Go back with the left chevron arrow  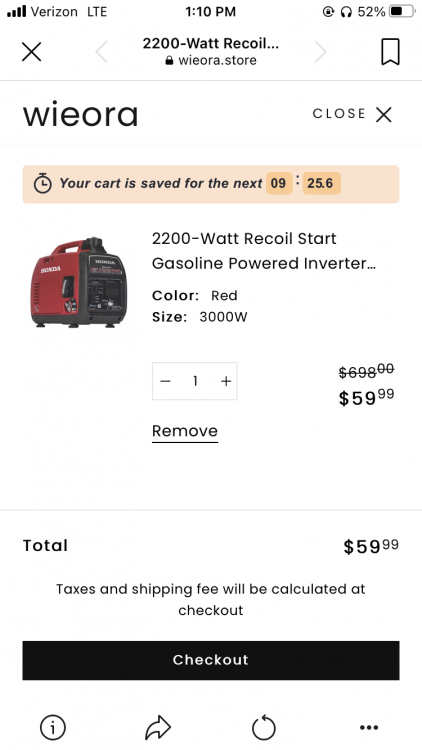[101, 52]
